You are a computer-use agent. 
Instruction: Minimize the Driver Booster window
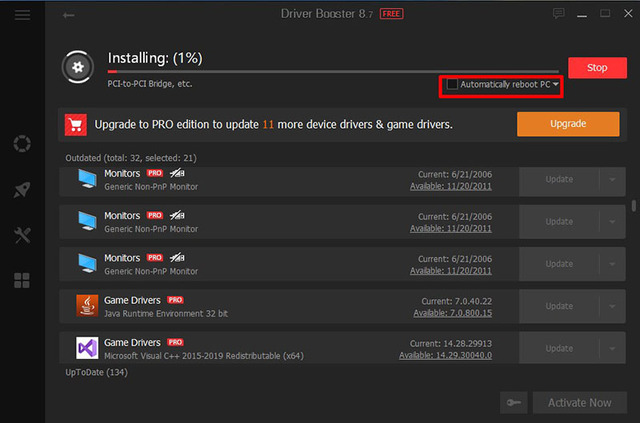pyautogui.click(x=582, y=15)
